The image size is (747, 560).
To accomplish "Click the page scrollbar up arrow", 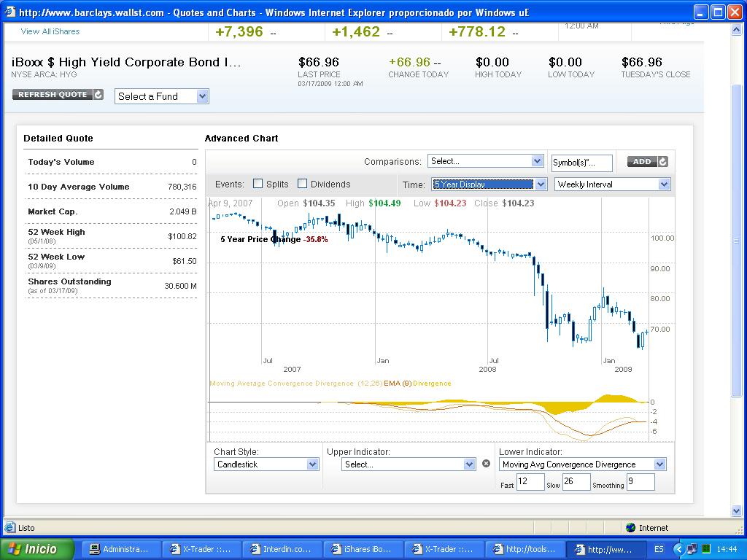I will pyautogui.click(x=737, y=30).
